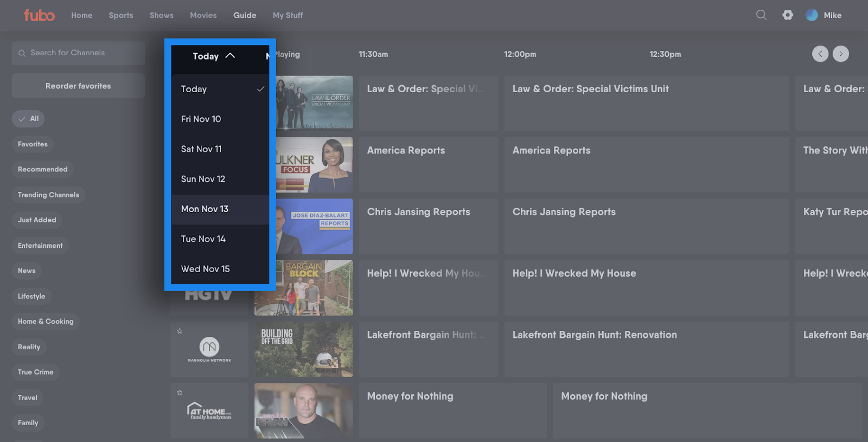
Task: Select Sat Nov 11 in the date list
Action: click(x=220, y=149)
